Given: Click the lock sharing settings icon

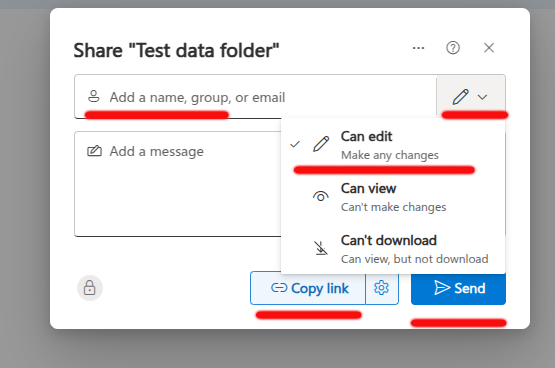Looking at the screenshot, I should (x=90, y=288).
